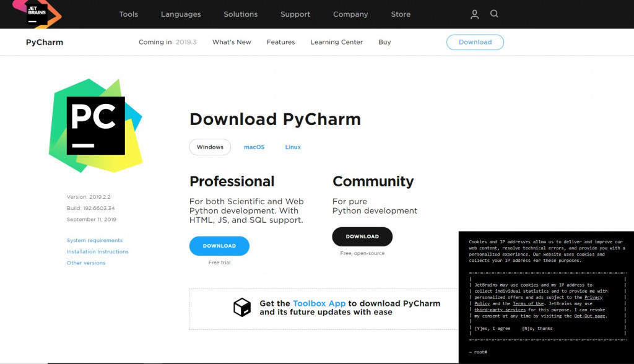Open the Languages menu
This screenshot has width=634, height=364.
181,14
